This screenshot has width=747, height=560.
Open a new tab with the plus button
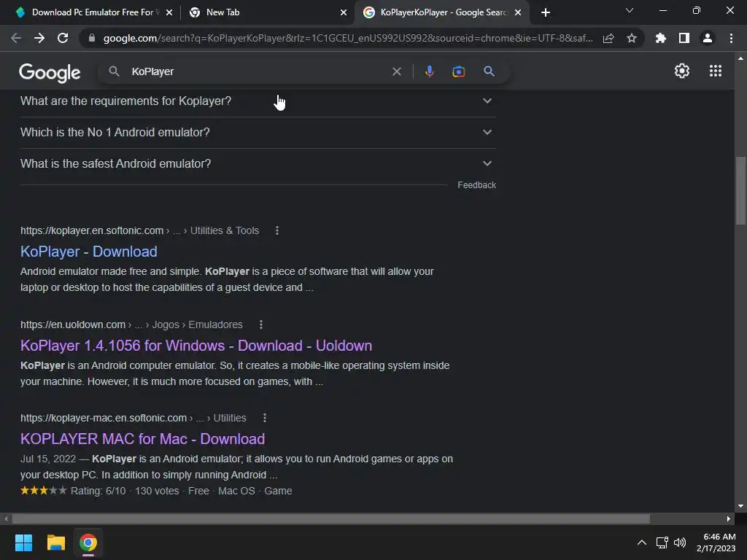(546, 12)
